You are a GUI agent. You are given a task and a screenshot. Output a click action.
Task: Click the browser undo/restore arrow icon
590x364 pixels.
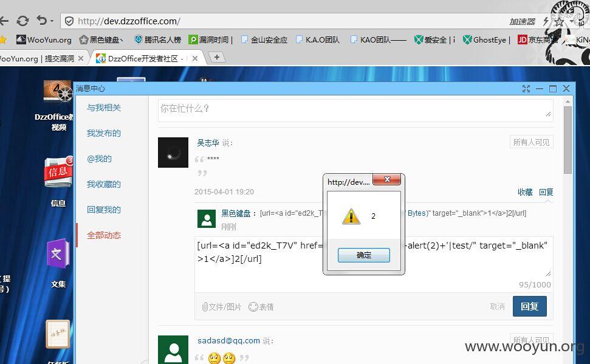coord(42,20)
